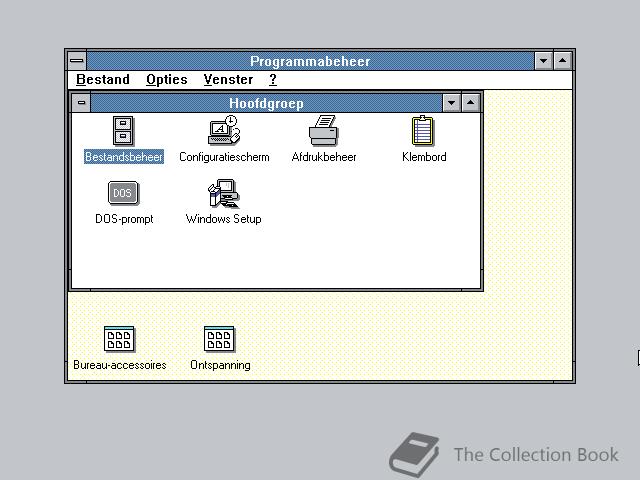Click the Configuratiescherm label text
Screen dimensions: 640x480
(x=224, y=157)
